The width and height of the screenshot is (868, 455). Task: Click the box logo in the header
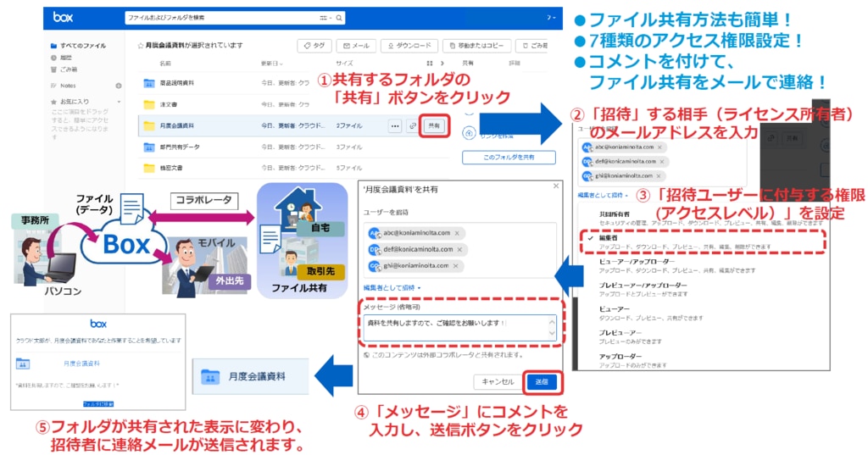[63, 17]
